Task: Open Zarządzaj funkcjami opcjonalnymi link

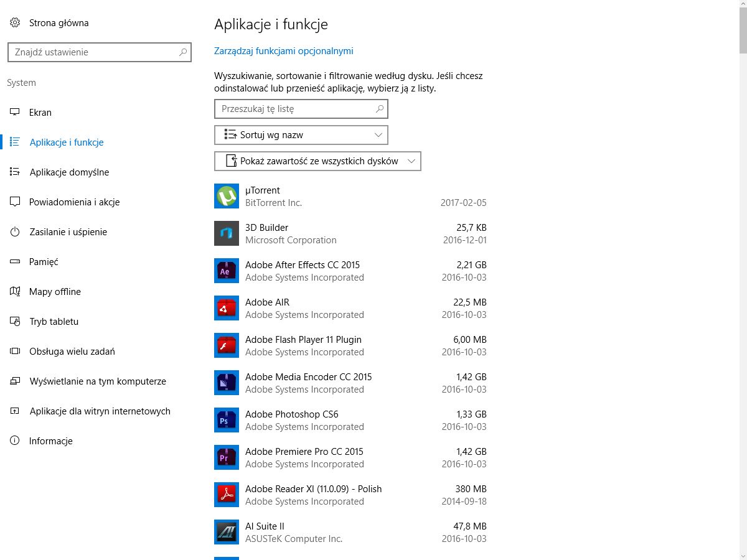Action: pos(284,51)
